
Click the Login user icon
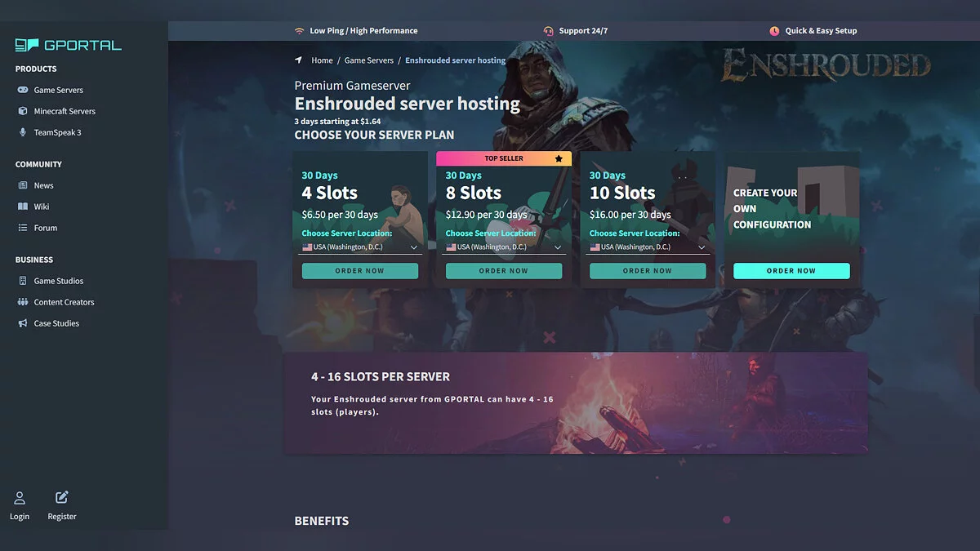point(20,498)
